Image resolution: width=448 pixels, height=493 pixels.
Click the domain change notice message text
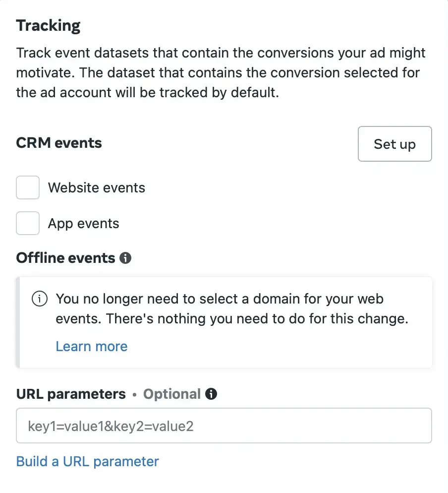click(232, 308)
